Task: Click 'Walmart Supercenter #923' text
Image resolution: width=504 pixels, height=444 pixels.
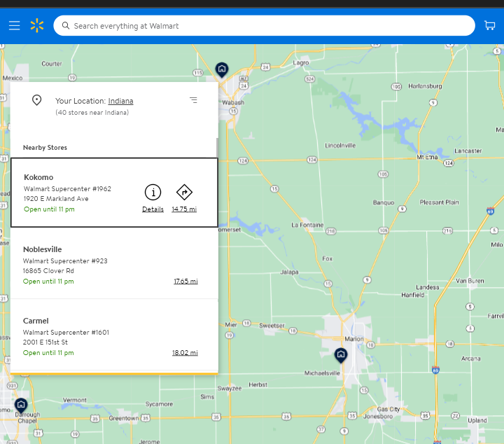Action: pos(65,261)
